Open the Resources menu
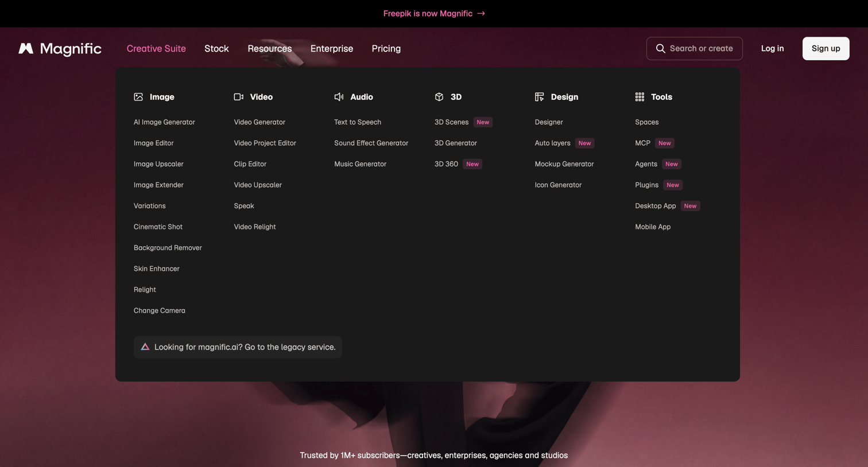The height and width of the screenshot is (467, 868). click(270, 49)
